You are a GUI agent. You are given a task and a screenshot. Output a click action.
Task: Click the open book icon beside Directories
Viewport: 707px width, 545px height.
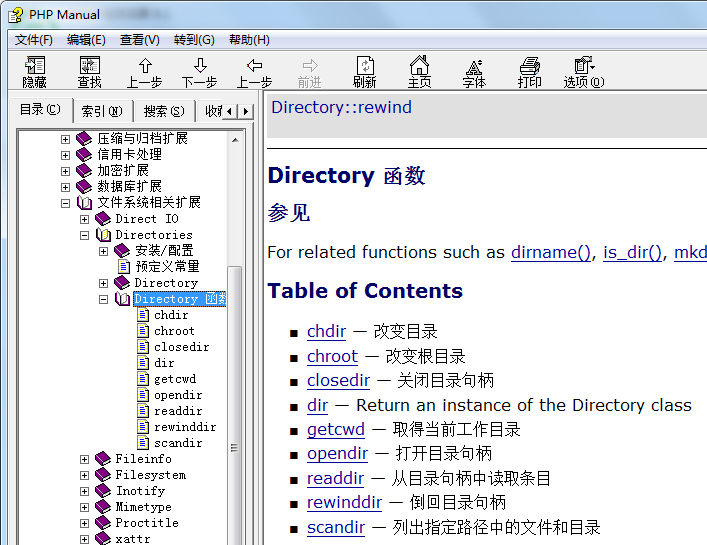(103, 235)
